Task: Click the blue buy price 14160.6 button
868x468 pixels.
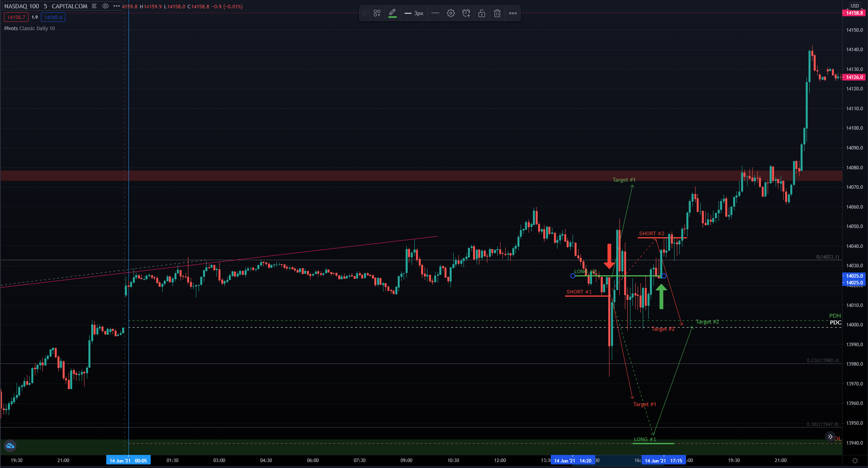Action: pyautogui.click(x=53, y=17)
